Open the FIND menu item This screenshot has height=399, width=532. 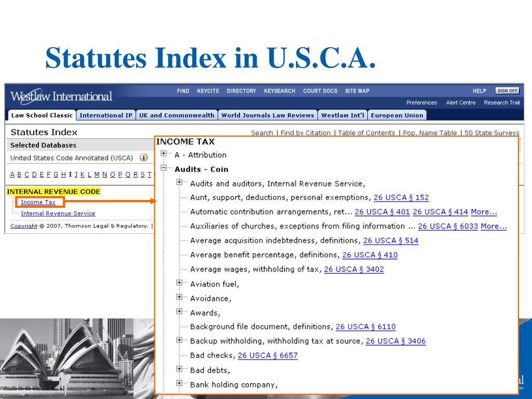point(183,91)
